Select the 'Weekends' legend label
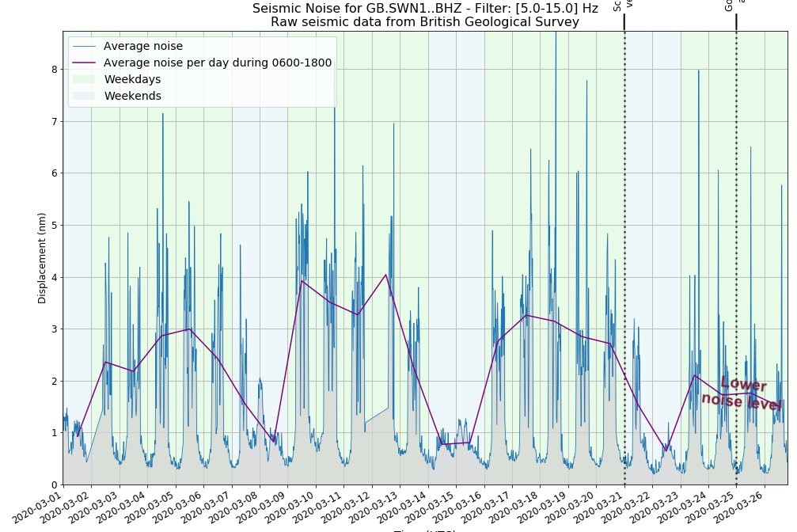The height and width of the screenshot is (532, 797). [133, 96]
